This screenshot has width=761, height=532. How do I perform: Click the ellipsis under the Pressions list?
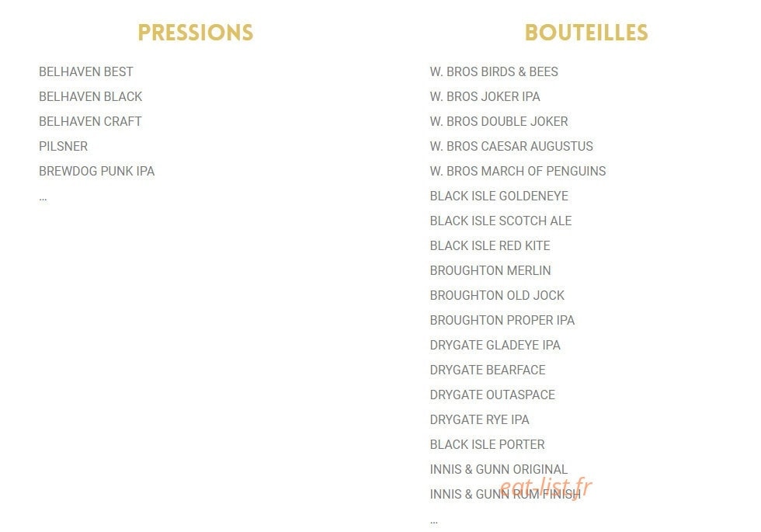tap(43, 199)
